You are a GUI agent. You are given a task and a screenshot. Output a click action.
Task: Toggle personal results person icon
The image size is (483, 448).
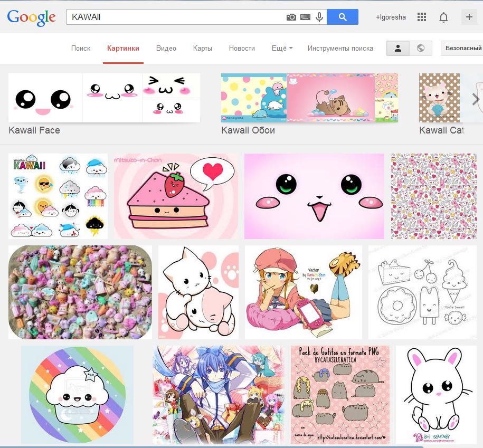[398, 49]
